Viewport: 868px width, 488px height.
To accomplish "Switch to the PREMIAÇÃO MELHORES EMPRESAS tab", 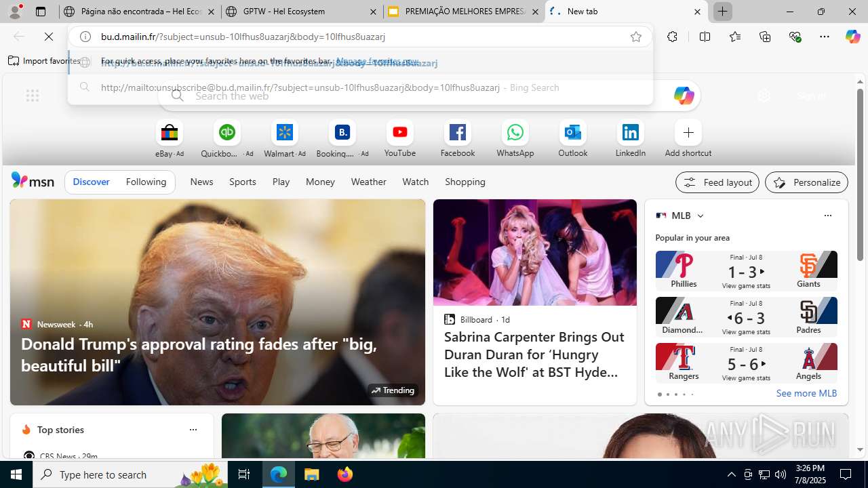I will tap(464, 12).
